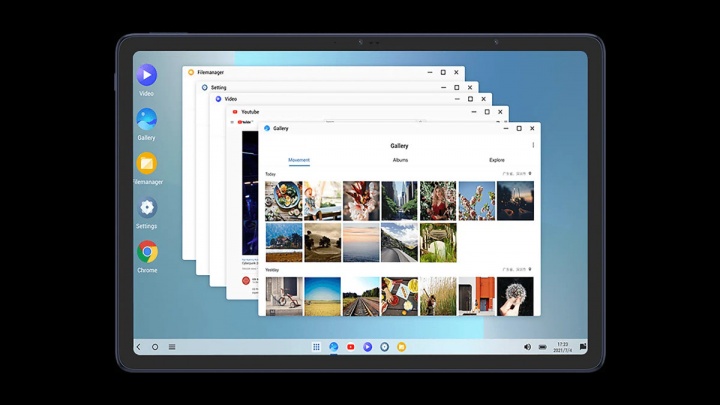Launch the Gallery desktop shortcut
This screenshot has width=720, height=405.
(147, 119)
